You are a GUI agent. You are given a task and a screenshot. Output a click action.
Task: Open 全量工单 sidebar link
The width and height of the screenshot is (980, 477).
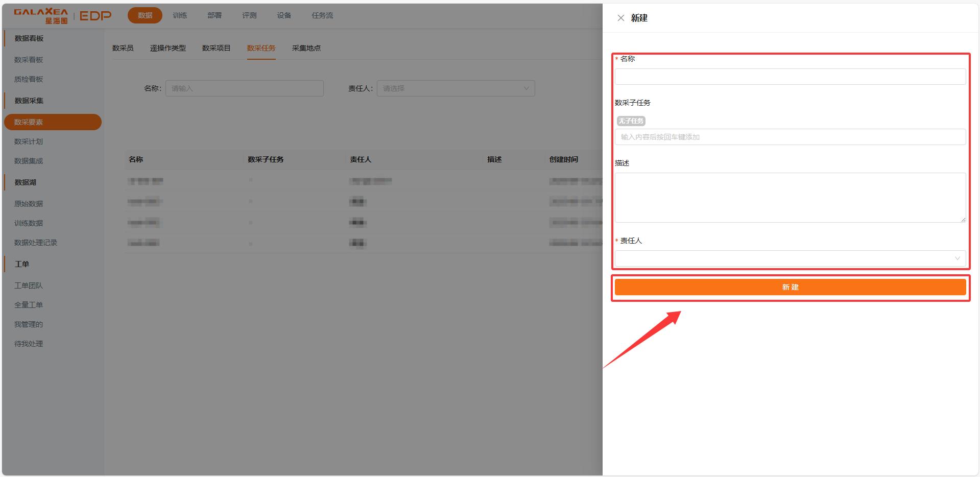click(29, 305)
